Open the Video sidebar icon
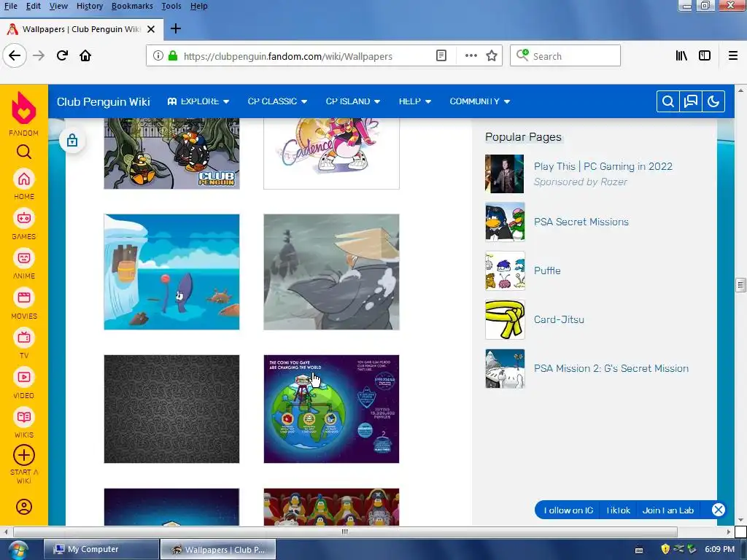The image size is (747, 560). coord(24,377)
